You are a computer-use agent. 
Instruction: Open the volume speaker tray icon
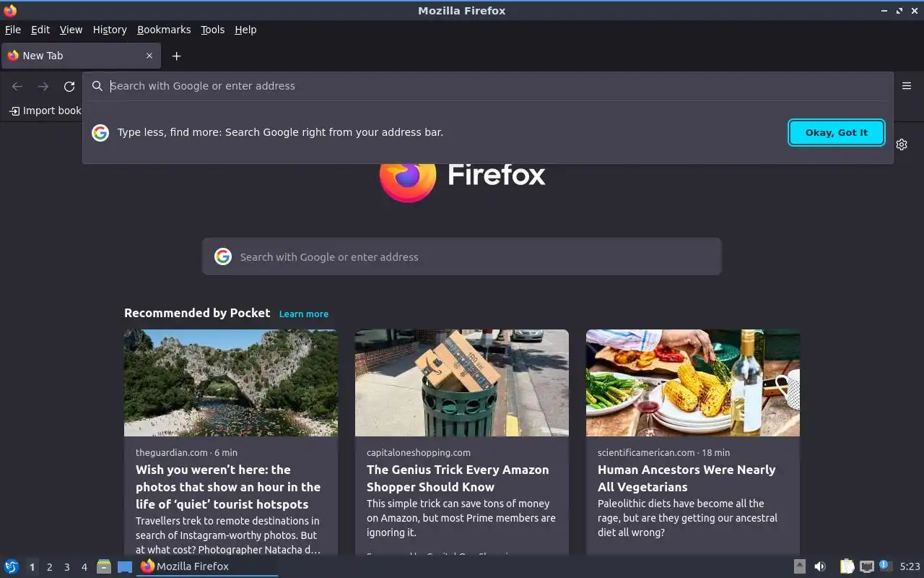click(820, 566)
